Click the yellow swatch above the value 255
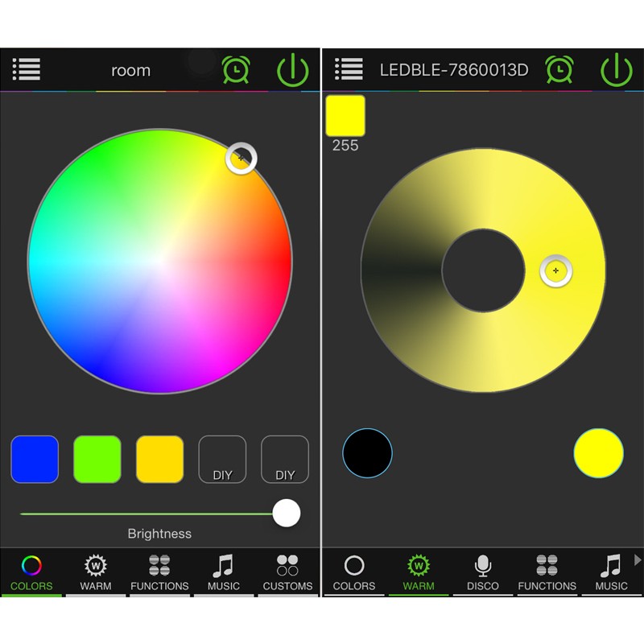Image resolution: width=644 pixels, height=644 pixels. pos(345,115)
